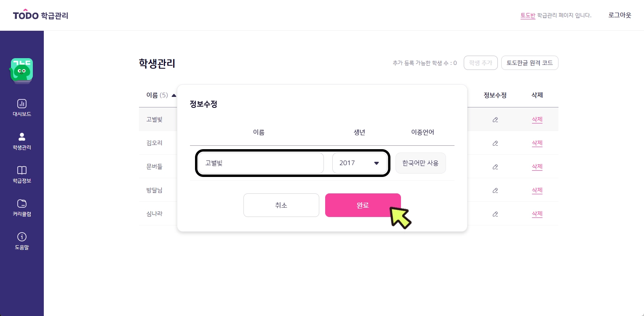Click 로그아웃 in the top bar
Screen dimensions: 644x316
pos(620,15)
